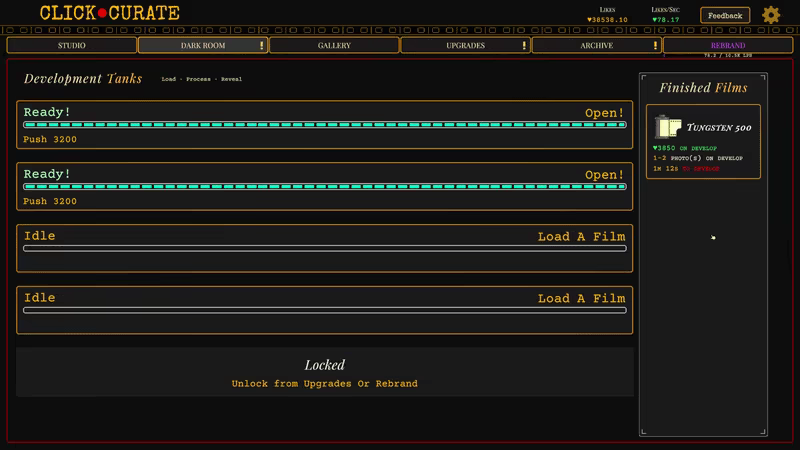Click 'Idle' status of third tank
The width and height of the screenshot is (800, 450).
[x=40, y=236]
